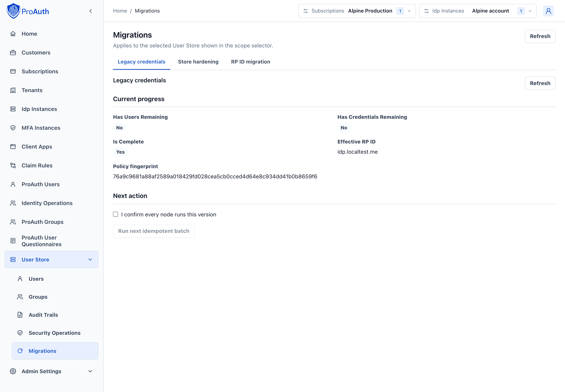The width and height of the screenshot is (565, 392).
Task: Click the Tenants building icon
Action: pyautogui.click(x=13, y=90)
